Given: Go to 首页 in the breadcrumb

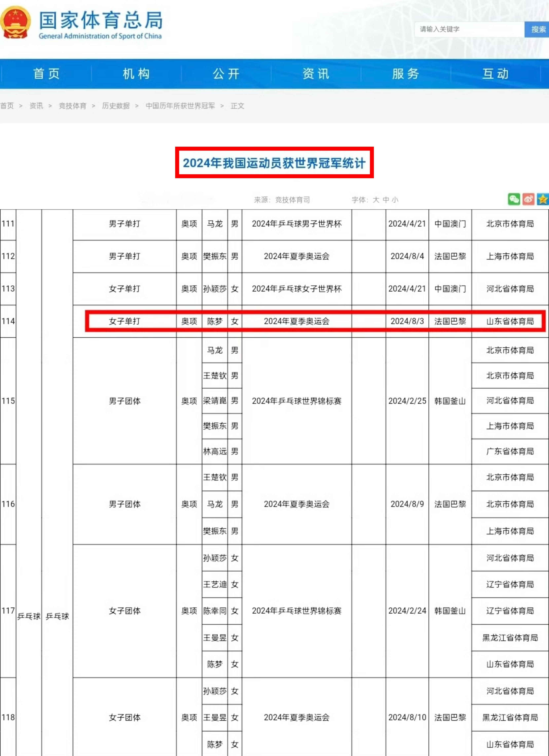Looking at the screenshot, I should click(x=7, y=106).
